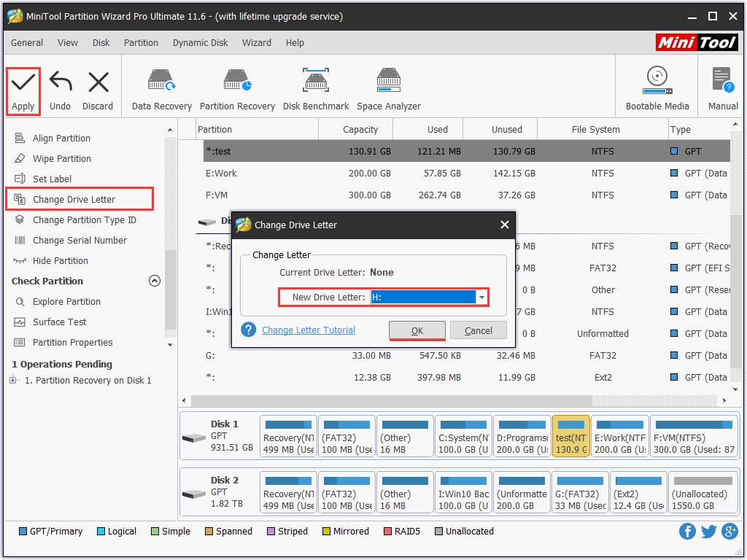
Task: Click the Disk 1 GPT label
Action: point(219,436)
